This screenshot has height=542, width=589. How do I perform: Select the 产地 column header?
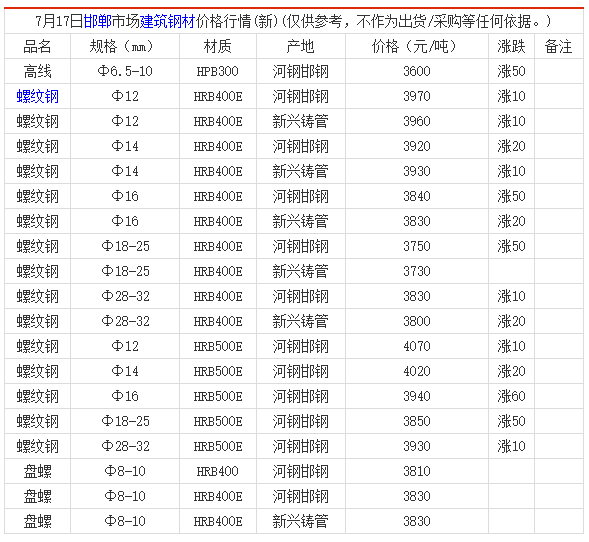(x=301, y=47)
